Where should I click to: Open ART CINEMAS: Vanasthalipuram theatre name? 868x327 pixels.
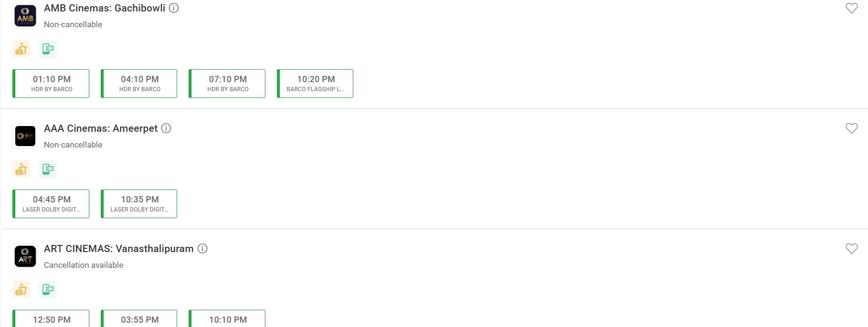[119, 249]
